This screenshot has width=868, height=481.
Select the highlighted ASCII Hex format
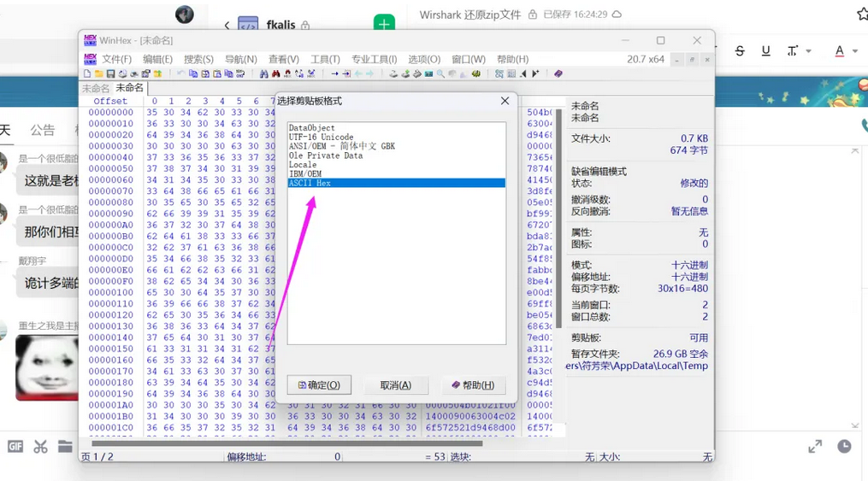(396, 183)
